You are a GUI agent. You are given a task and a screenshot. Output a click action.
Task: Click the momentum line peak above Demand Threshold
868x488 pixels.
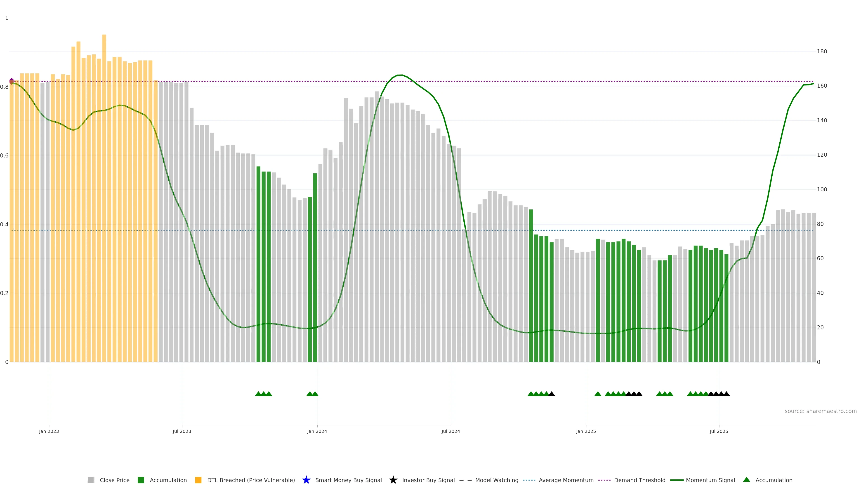pyautogui.click(x=400, y=75)
